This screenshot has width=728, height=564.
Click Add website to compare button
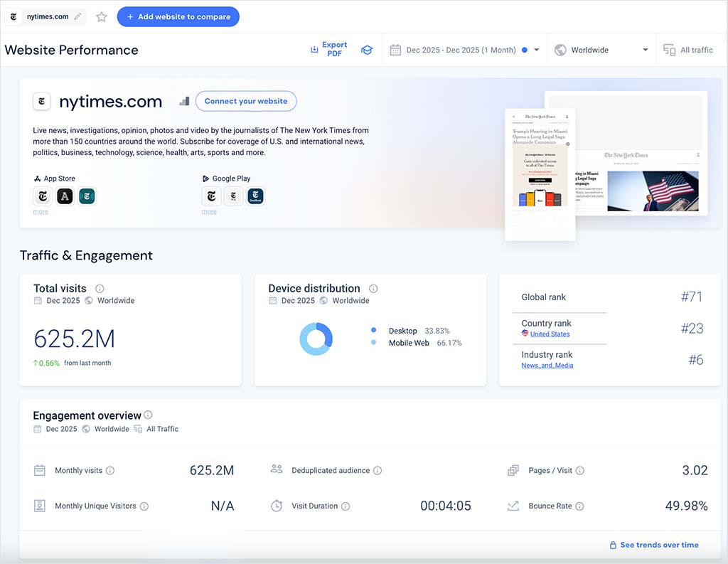[x=178, y=17]
